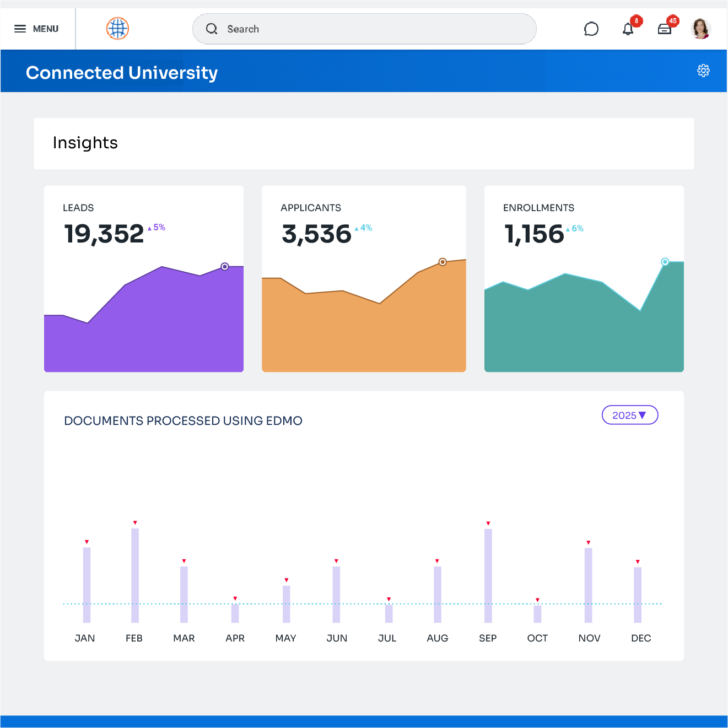Click the Leads chart data point marker
728x728 pixels.
click(x=225, y=267)
